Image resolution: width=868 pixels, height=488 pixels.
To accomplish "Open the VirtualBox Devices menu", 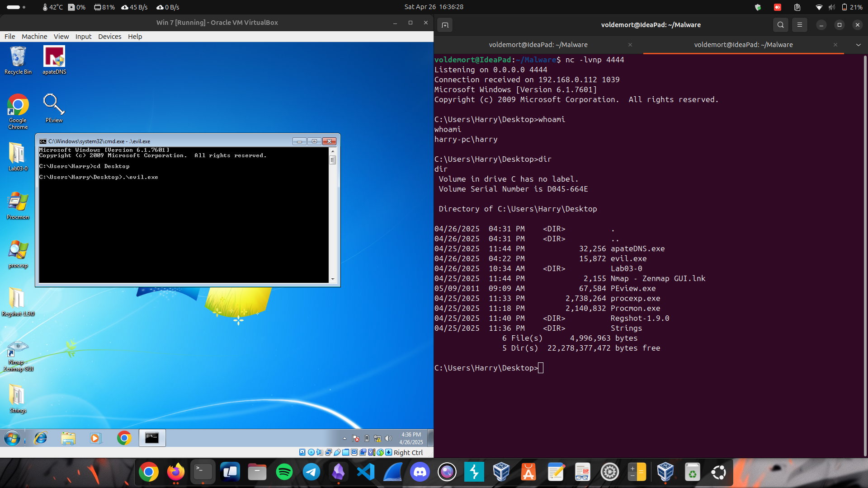I will click(110, 37).
